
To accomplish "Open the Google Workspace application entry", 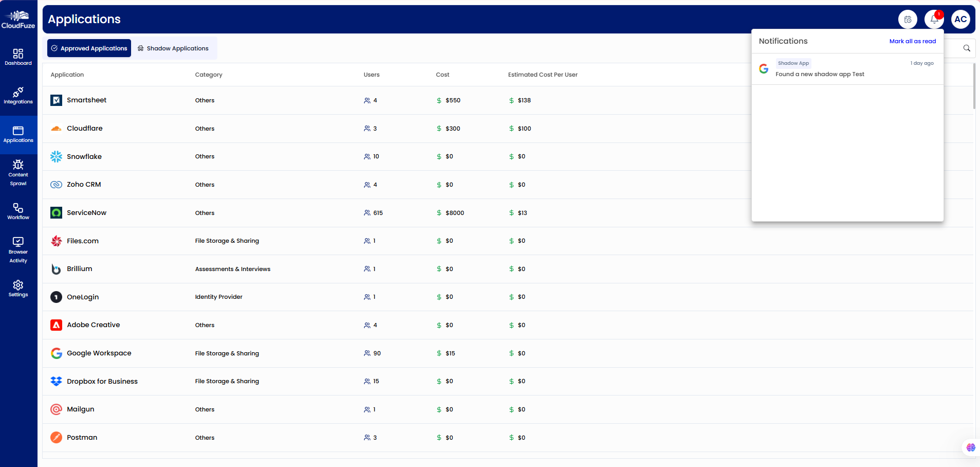I will 99,353.
